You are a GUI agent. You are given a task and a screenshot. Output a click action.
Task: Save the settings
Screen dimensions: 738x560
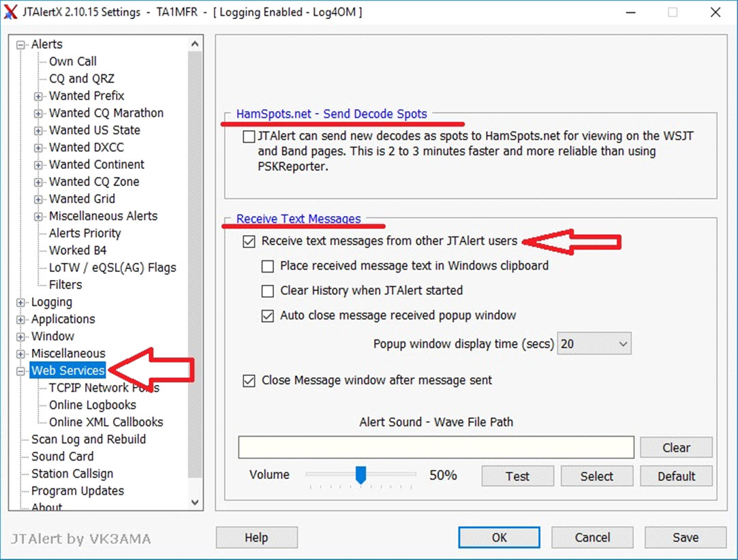click(x=686, y=538)
